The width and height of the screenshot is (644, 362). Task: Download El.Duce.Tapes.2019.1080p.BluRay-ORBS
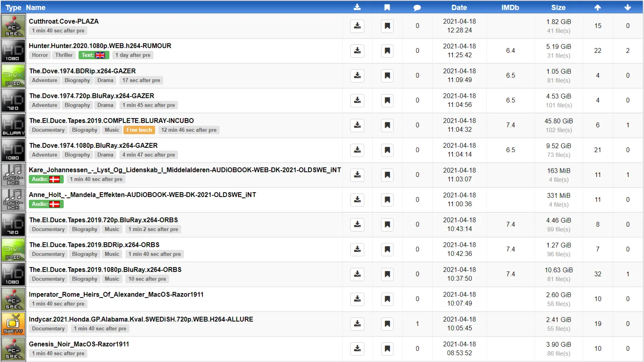(x=357, y=274)
